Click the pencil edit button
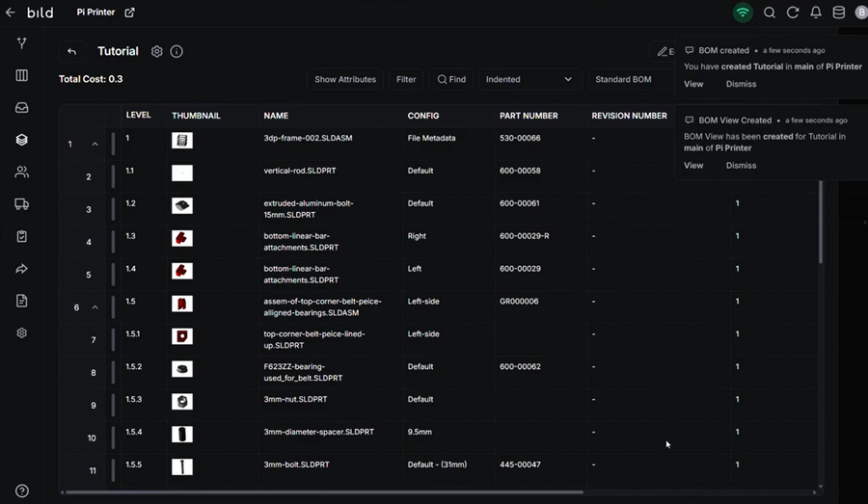Viewport: 868px width, 504px height. click(x=662, y=51)
